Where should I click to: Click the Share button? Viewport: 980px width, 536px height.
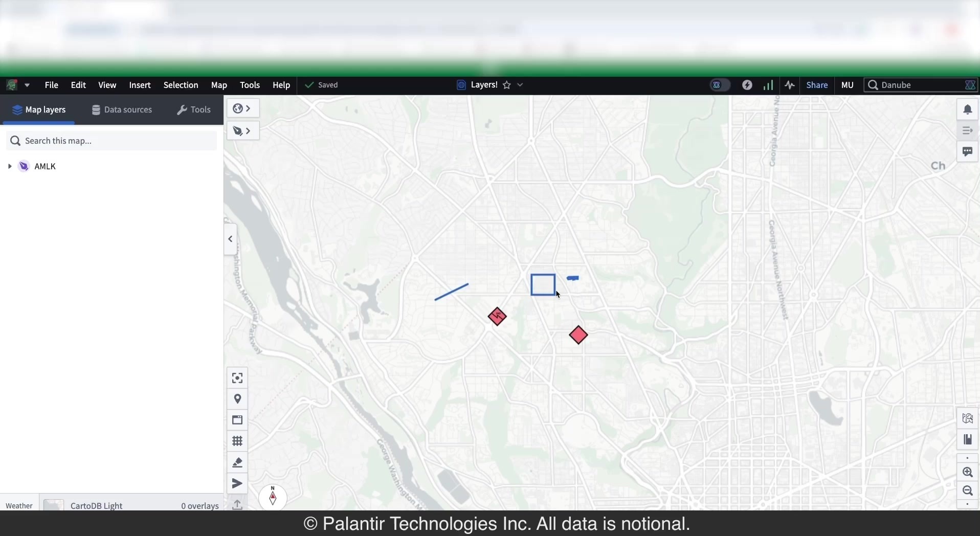[817, 85]
